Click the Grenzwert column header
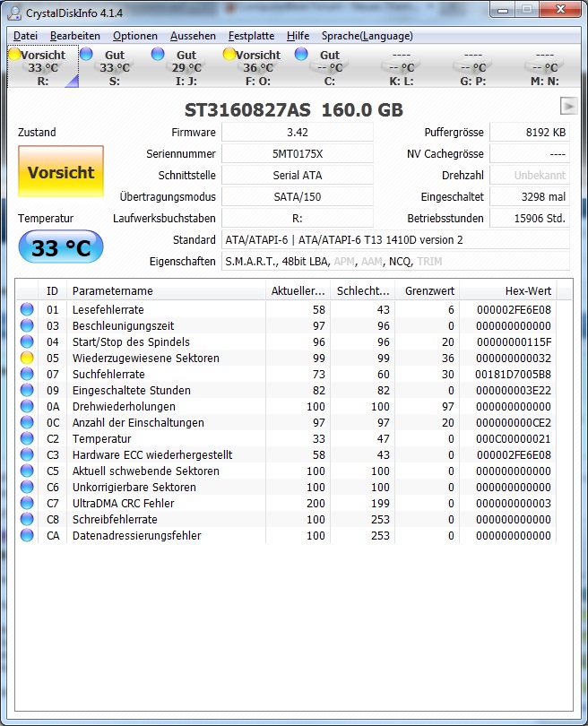This screenshot has width=588, height=726. coord(428,290)
